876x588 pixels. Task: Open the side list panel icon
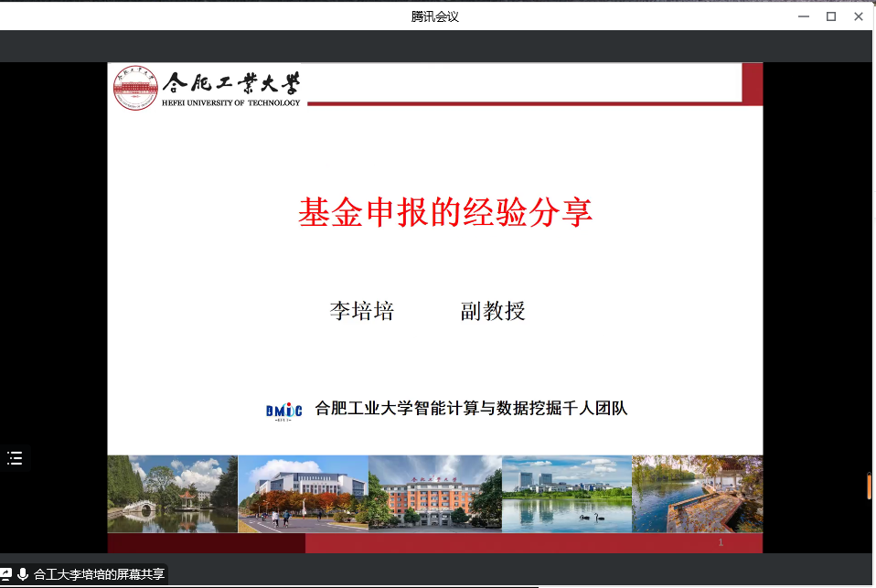coord(15,458)
